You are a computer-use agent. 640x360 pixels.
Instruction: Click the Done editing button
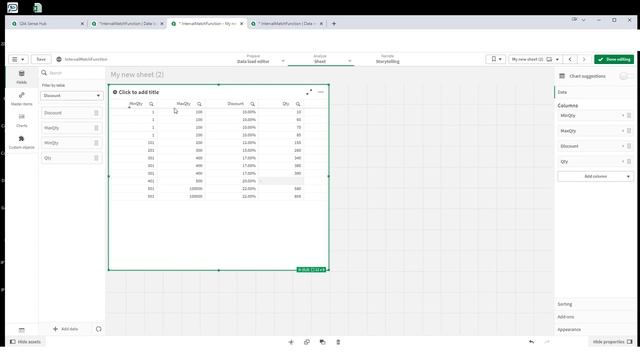tap(614, 59)
